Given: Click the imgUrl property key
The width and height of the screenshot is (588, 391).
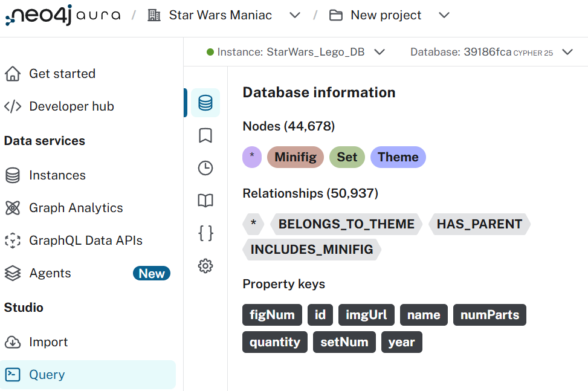Looking at the screenshot, I should coord(366,314).
